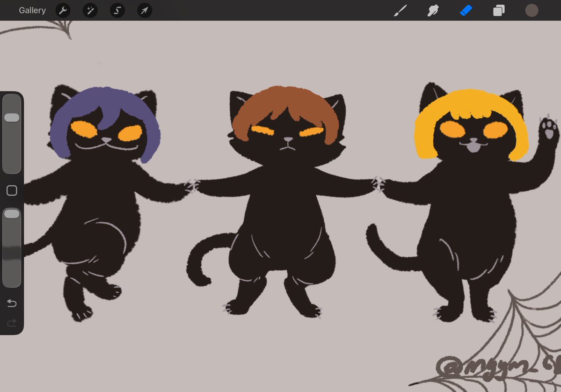Screen dimensions: 561x392
Task: Open the Actions wrench menu
Action: click(x=63, y=10)
